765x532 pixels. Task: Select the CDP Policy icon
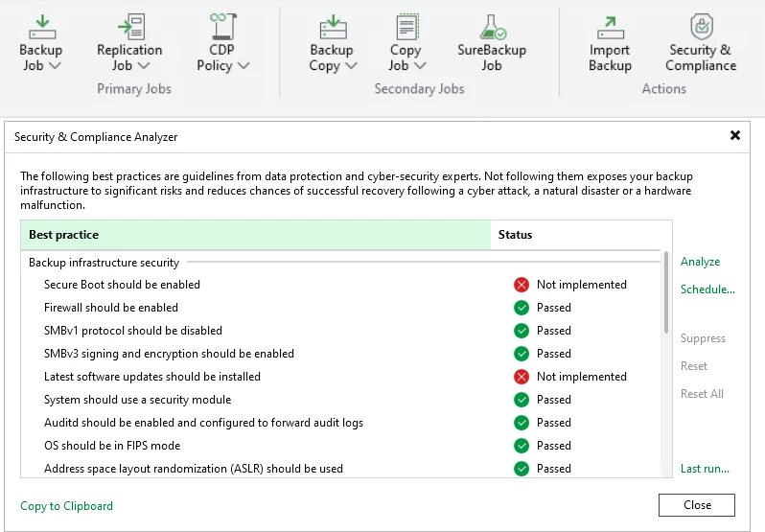(223, 26)
